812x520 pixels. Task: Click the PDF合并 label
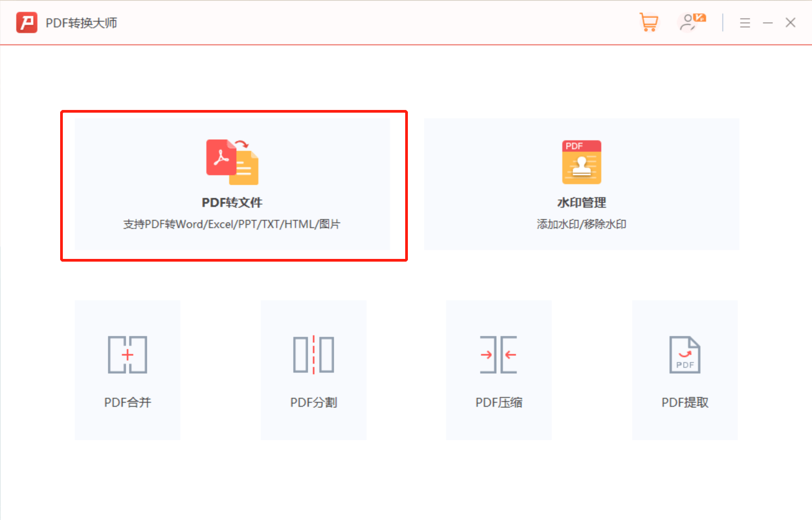[127, 402]
